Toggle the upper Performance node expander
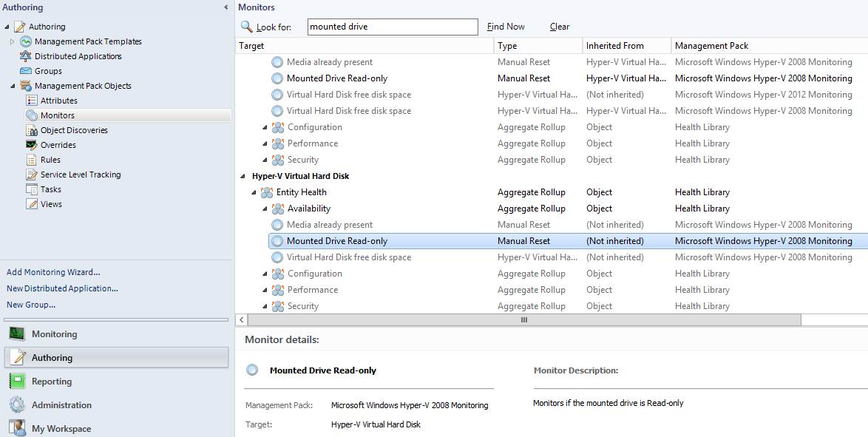 click(x=265, y=143)
